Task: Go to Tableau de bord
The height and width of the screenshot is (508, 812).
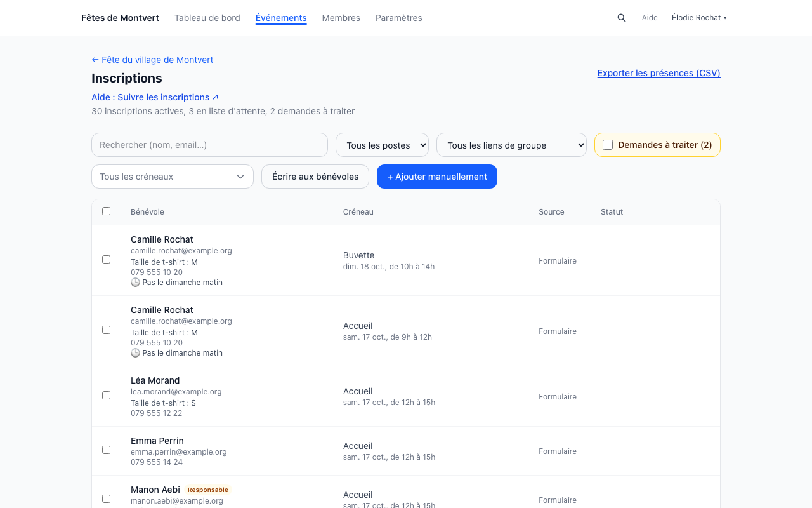Action: pos(207,18)
